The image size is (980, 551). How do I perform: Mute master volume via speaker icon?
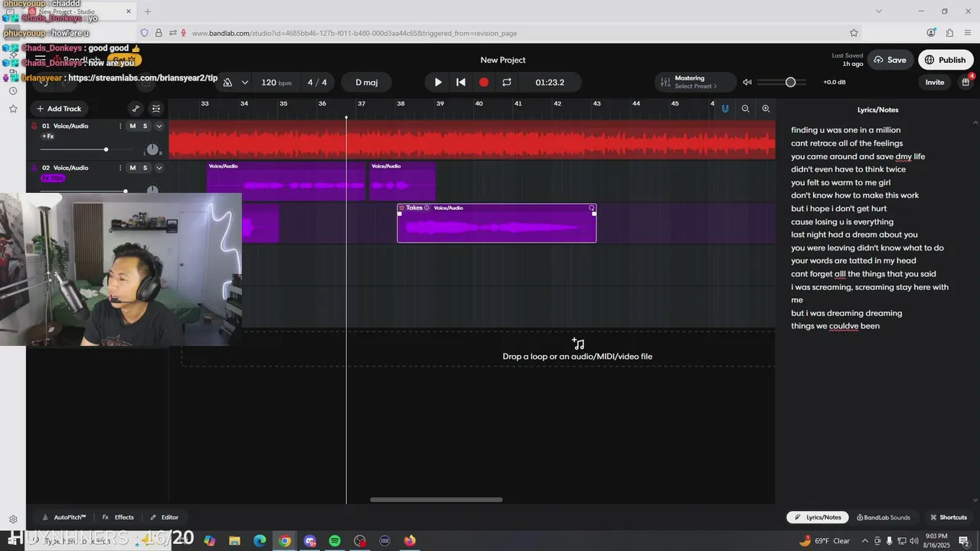point(747,83)
